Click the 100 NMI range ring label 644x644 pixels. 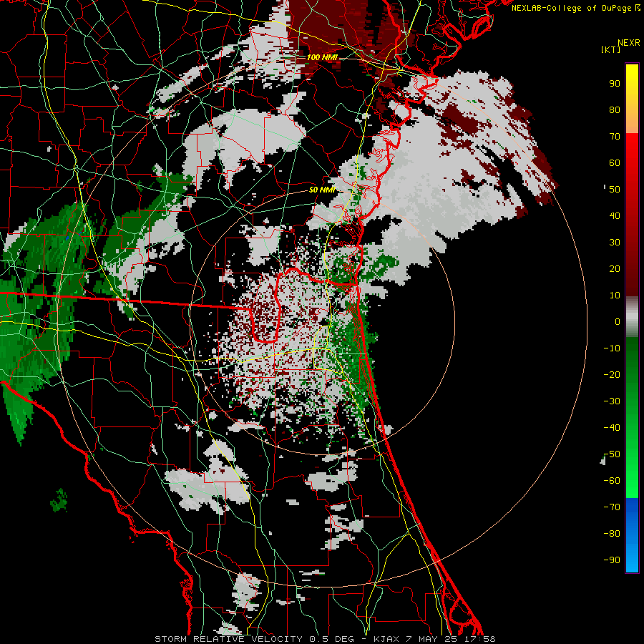pyautogui.click(x=322, y=57)
